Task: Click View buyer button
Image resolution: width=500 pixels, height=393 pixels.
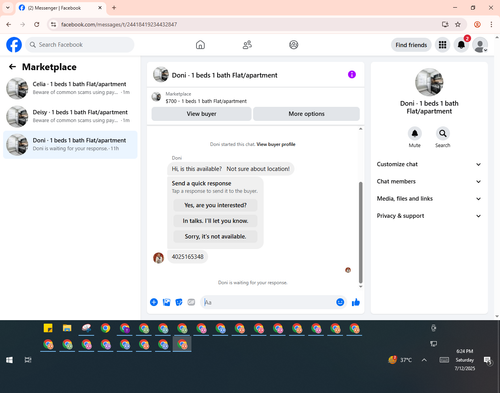Action: click(x=201, y=114)
